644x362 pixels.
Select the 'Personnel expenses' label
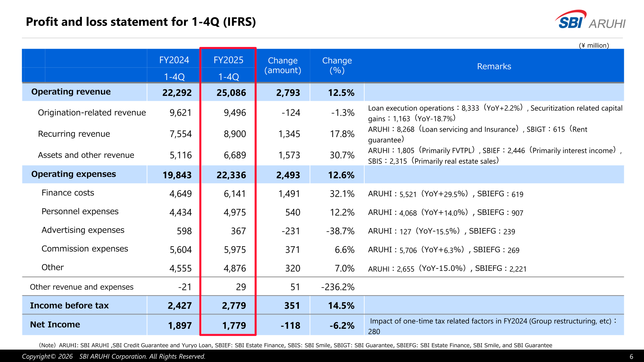point(80,212)
